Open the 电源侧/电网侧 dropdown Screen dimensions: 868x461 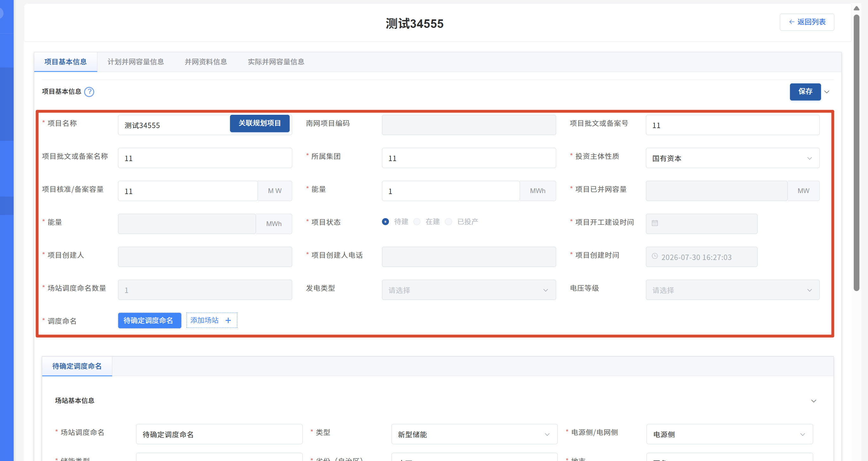(x=729, y=434)
